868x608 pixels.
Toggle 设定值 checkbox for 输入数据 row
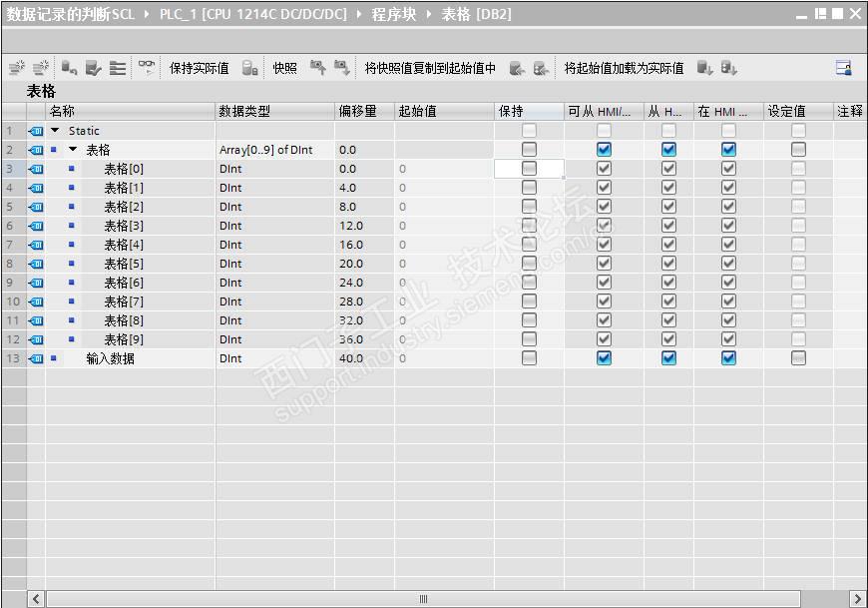coord(798,358)
